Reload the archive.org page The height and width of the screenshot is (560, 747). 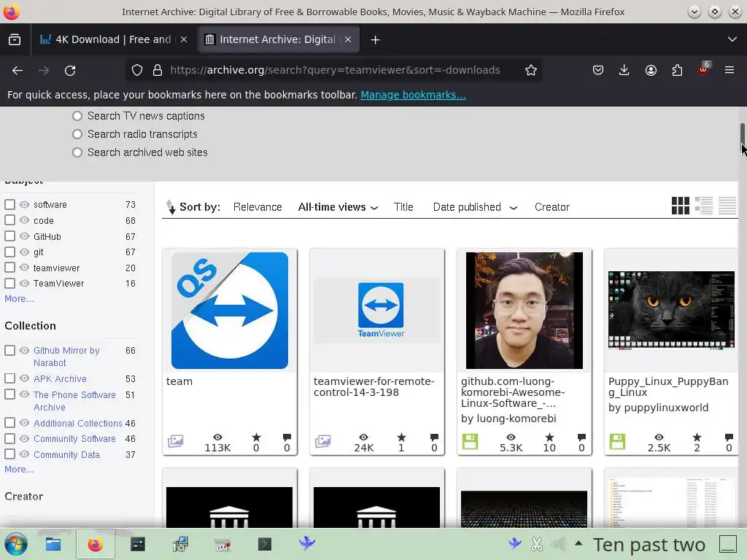[x=70, y=71]
